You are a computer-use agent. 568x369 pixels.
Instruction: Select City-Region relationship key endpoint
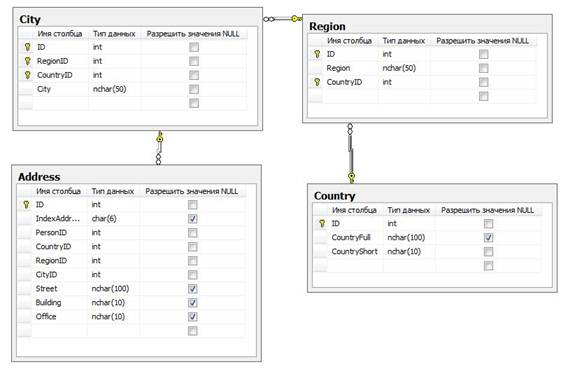tap(296, 18)
